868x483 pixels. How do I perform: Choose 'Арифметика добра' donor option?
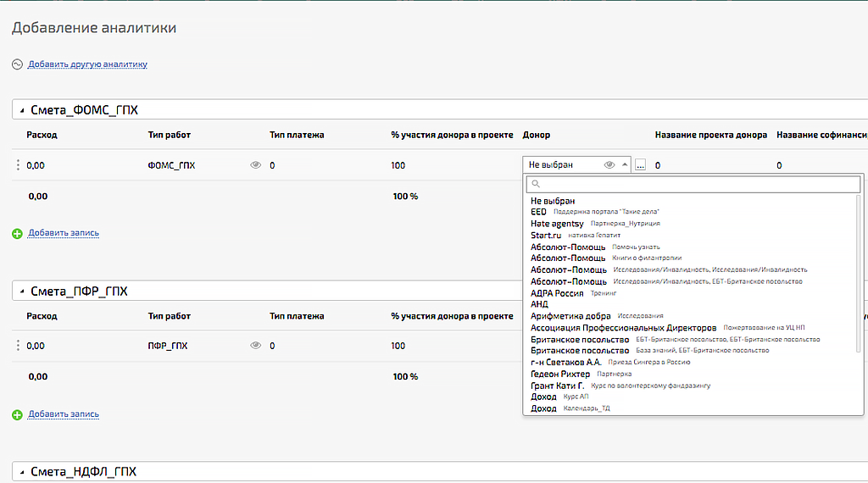coord(570,316)
